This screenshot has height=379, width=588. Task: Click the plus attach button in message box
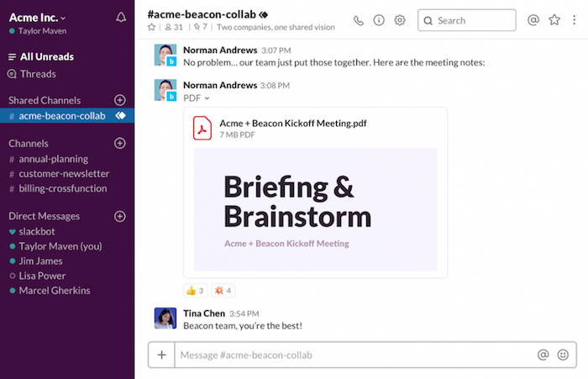161,355
